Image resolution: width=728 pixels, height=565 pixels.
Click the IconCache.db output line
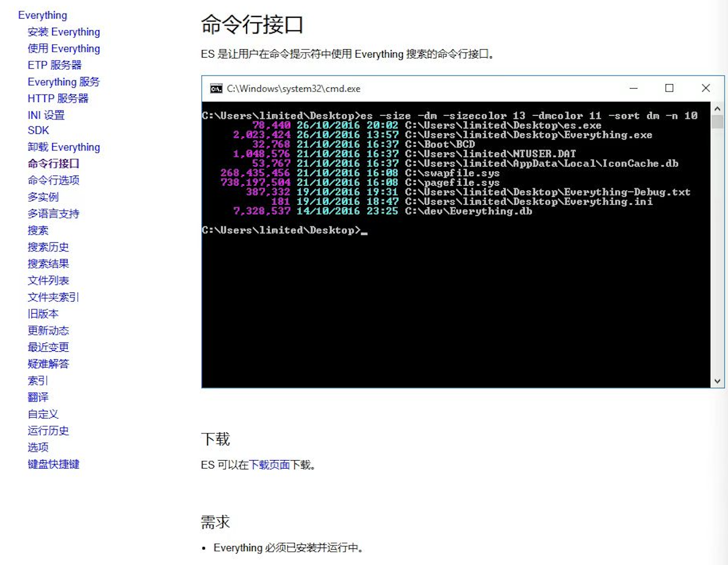pos(465,163)
